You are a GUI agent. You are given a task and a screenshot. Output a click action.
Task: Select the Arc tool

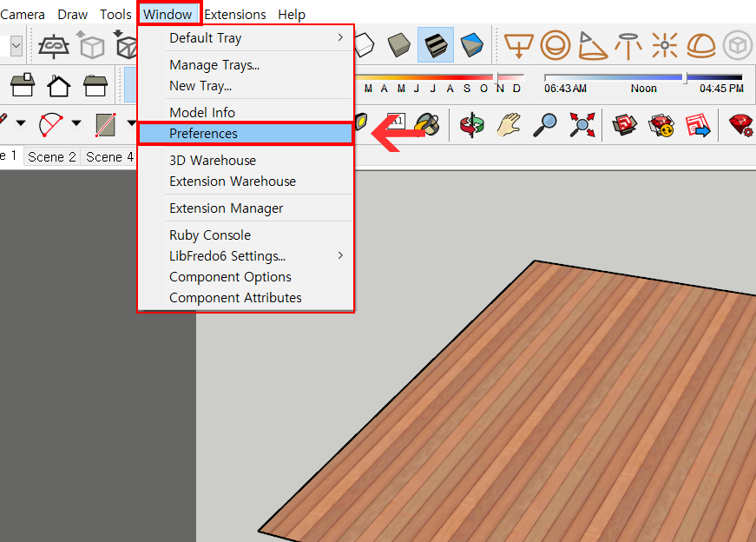pyautogui.click(x=50, y=125)
